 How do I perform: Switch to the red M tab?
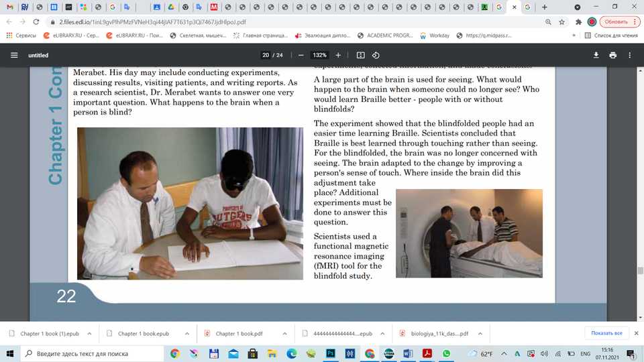point(213,7)
